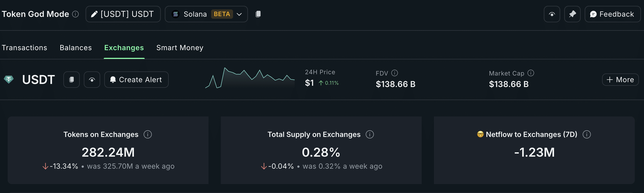Open the info tooltip beside Token God Mode
This screenshot has width=644, height=193.
pyautogui.click(x=75, y=14)
